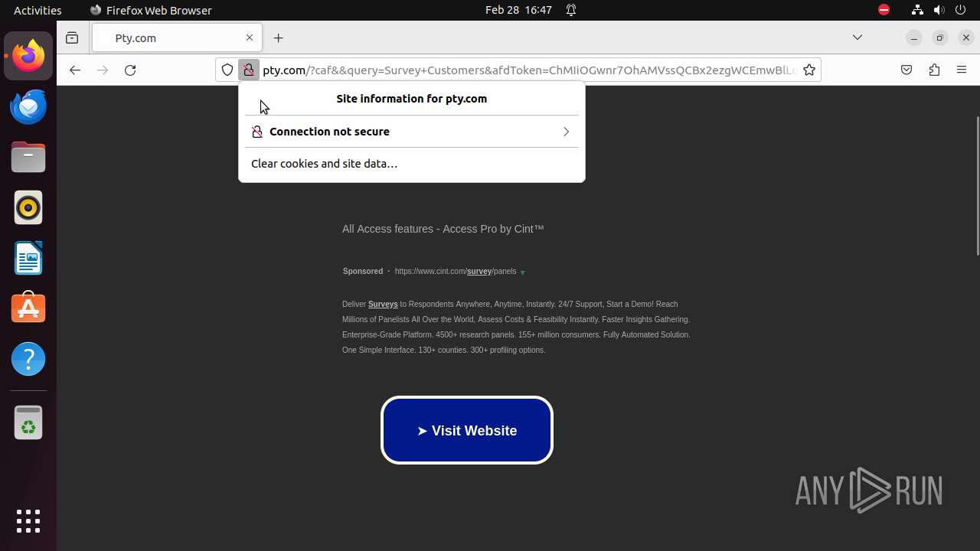The image size is (980, 551).
Task: Go forward one page
Action: pyautogui.click(x=103, y=70)
